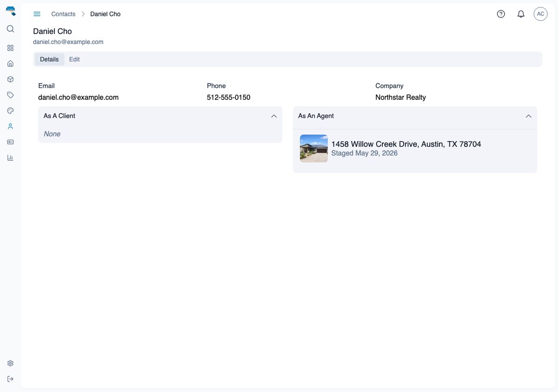Switch to the Edit tab

click(x=74, y=59)
